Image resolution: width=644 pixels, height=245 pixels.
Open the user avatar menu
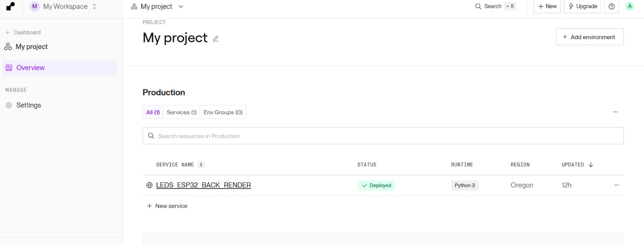(x=630, y=6)
